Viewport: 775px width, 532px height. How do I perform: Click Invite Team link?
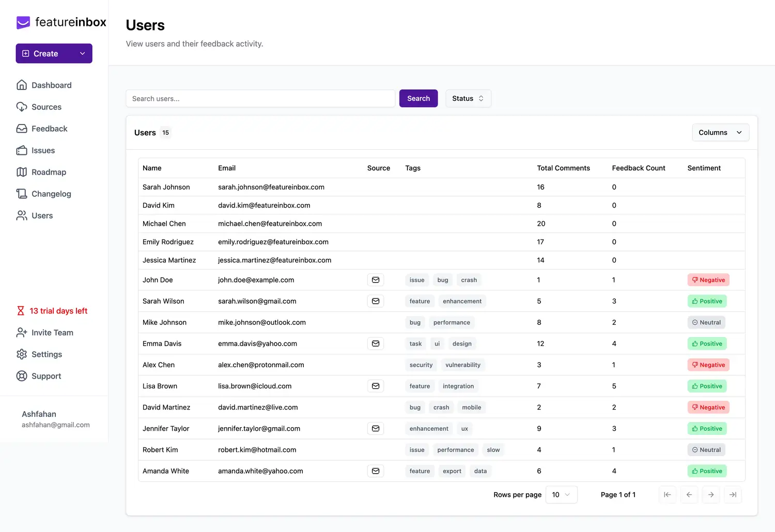coord(52,333)
